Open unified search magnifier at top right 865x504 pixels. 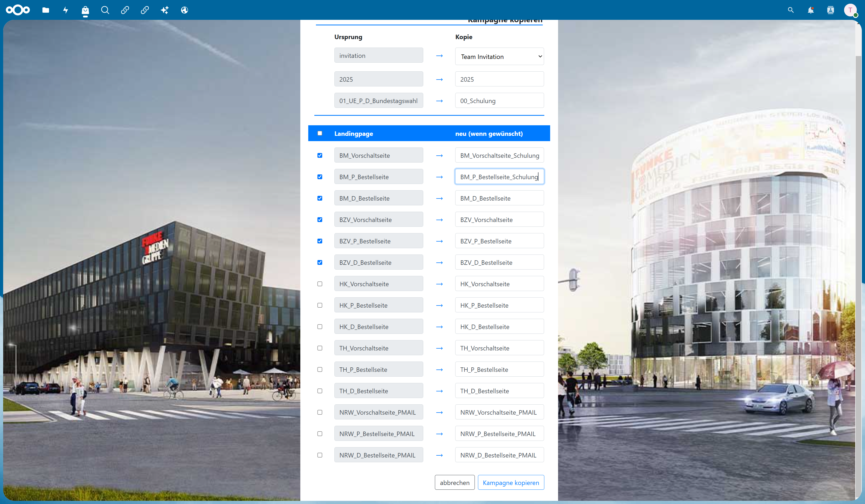[x=790, y=10]
